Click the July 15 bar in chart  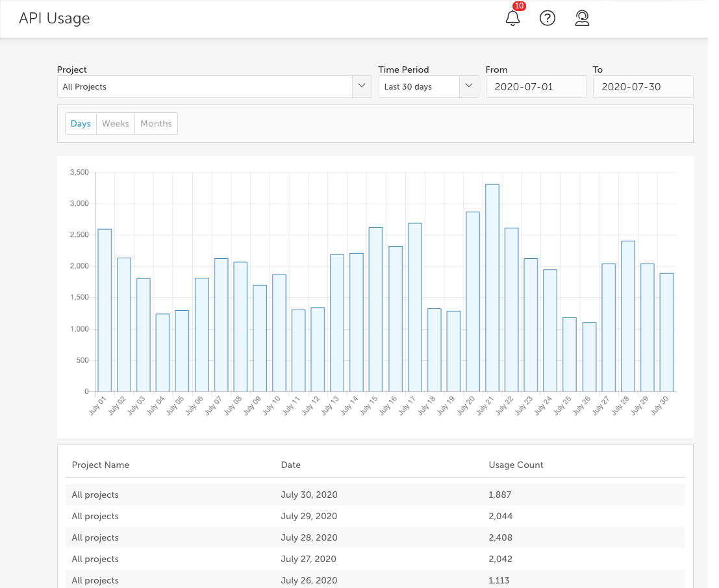coord(375,310)
